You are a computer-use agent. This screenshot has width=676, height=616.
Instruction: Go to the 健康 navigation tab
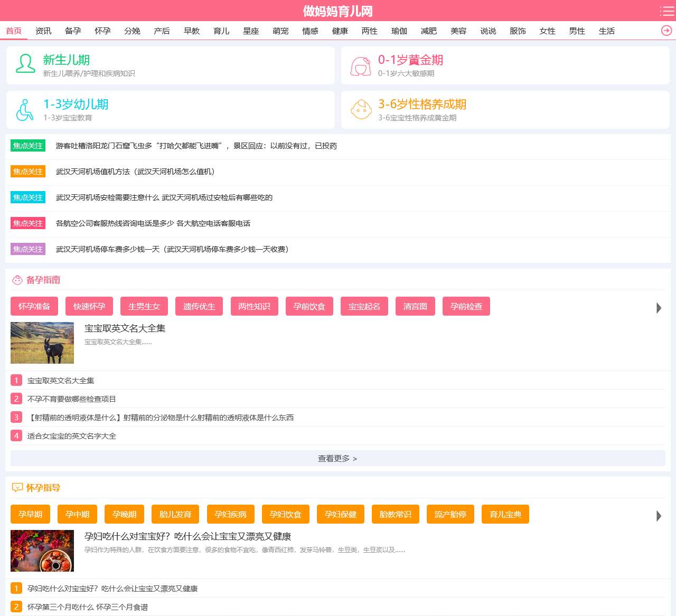point(340,31)
